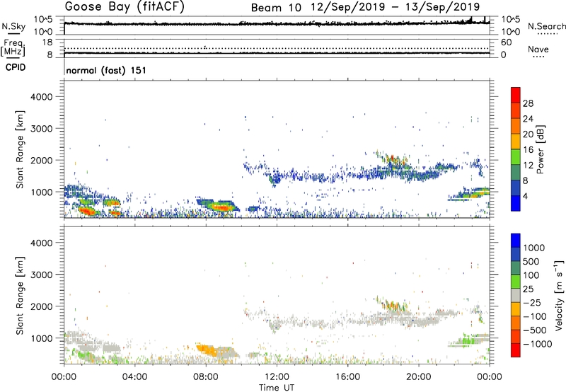Click the Goose Bay (fitACF) title
The width and height of the screenshot is (566, 392).
tap(125, 7)
